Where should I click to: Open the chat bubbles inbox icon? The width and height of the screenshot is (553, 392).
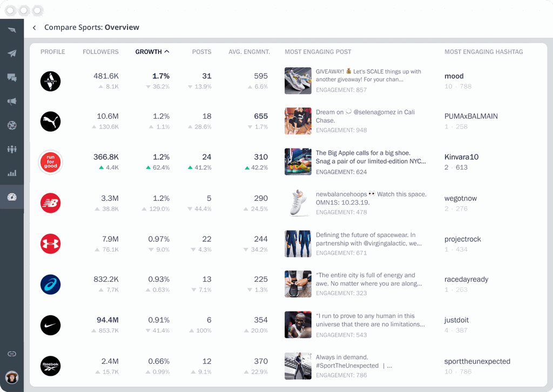tap(12, 77)
